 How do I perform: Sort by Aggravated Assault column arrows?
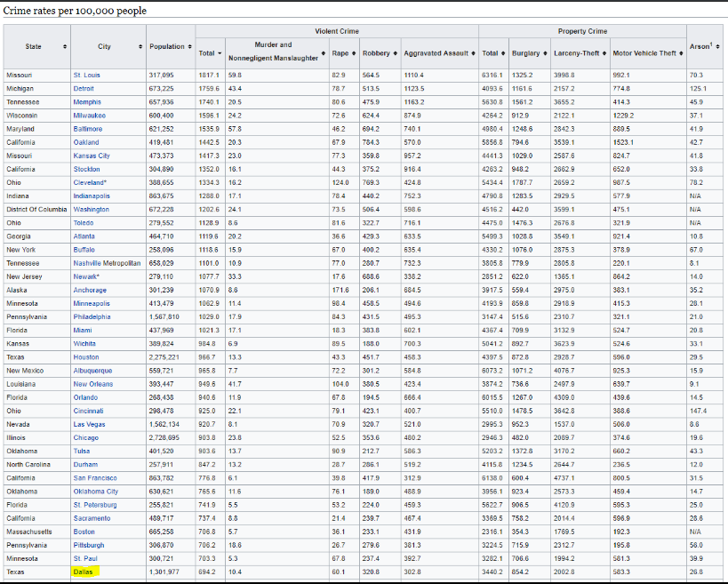point(473,53)
